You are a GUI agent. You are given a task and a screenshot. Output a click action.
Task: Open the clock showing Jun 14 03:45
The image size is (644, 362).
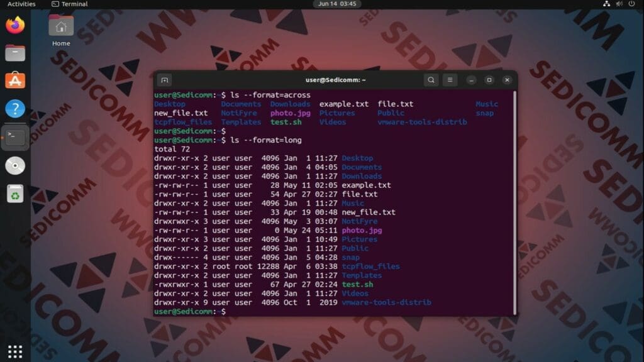(337, 4)
